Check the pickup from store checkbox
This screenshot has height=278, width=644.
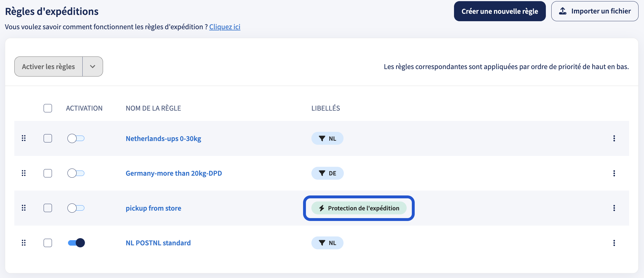(48, 208)
